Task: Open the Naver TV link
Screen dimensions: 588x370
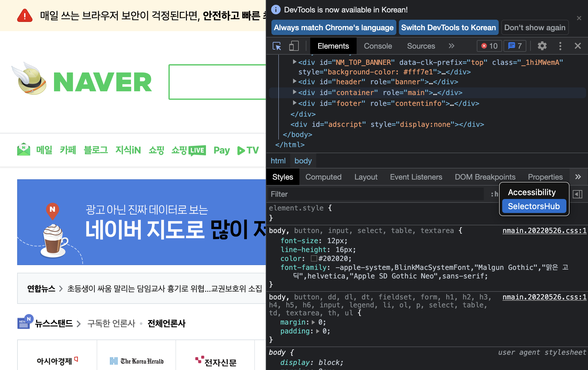Action: (248, 150)
